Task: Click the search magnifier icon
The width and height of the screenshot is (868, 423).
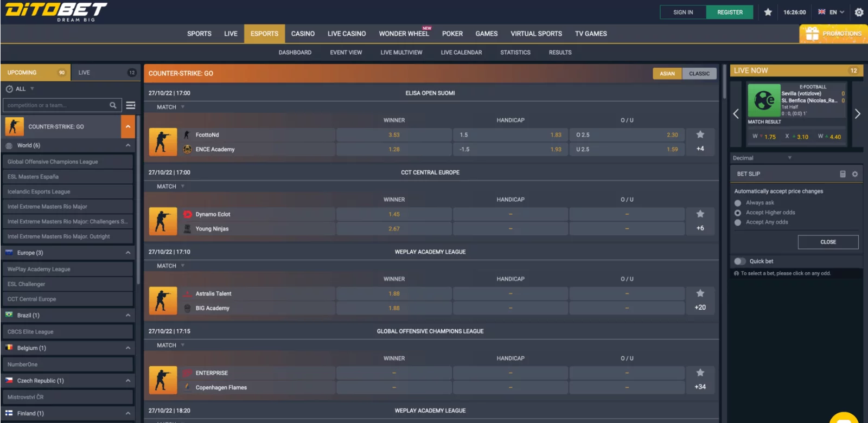Action: coord(113,105)
